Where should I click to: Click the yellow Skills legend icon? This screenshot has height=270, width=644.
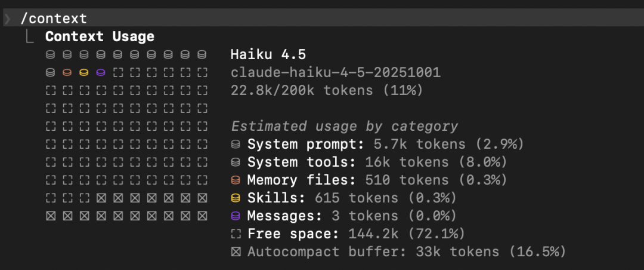(236, 198)
